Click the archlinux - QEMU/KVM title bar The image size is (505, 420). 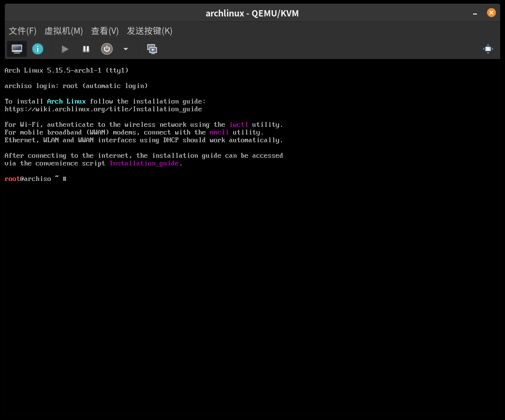(x=252, y=13)
